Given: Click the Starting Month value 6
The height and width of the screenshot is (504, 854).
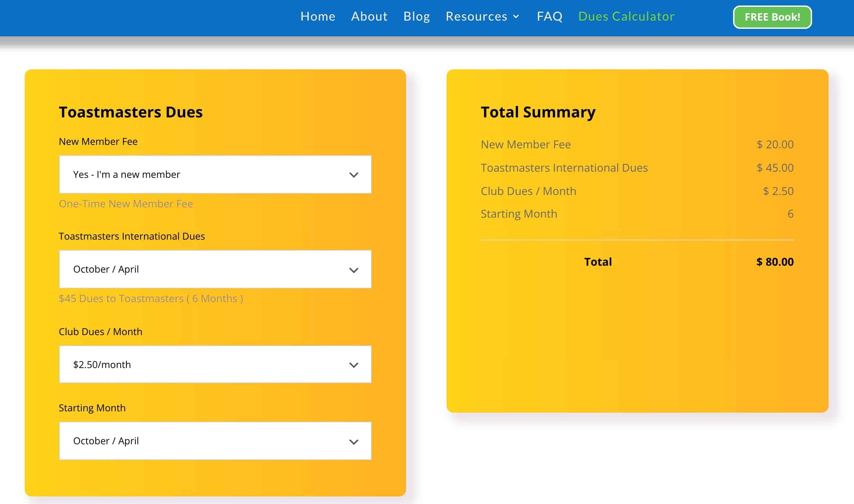Looking at the screenshot, I should pos(790,214).
